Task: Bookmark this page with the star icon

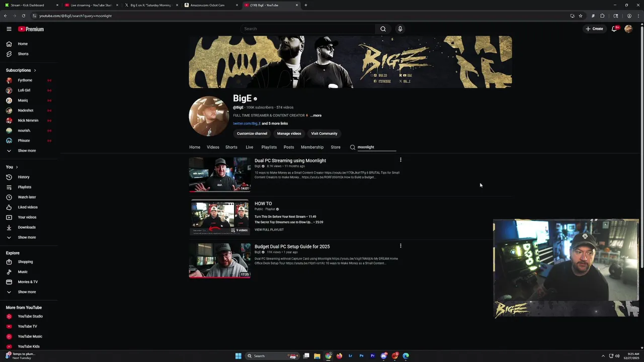Action: pos(581,16)
